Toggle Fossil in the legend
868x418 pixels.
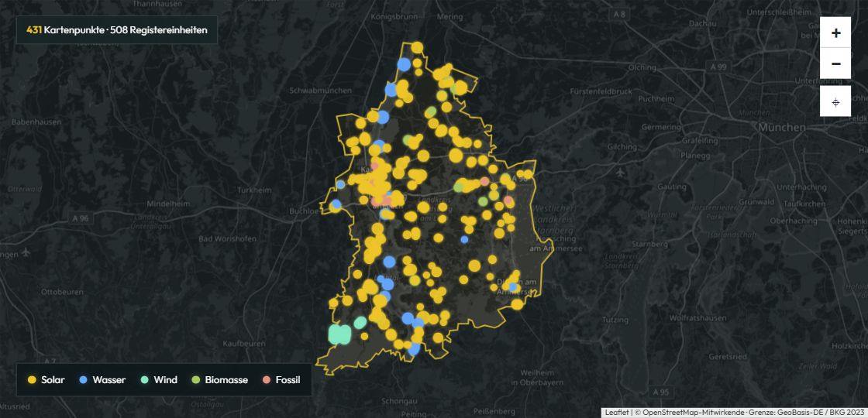point(281,380)
